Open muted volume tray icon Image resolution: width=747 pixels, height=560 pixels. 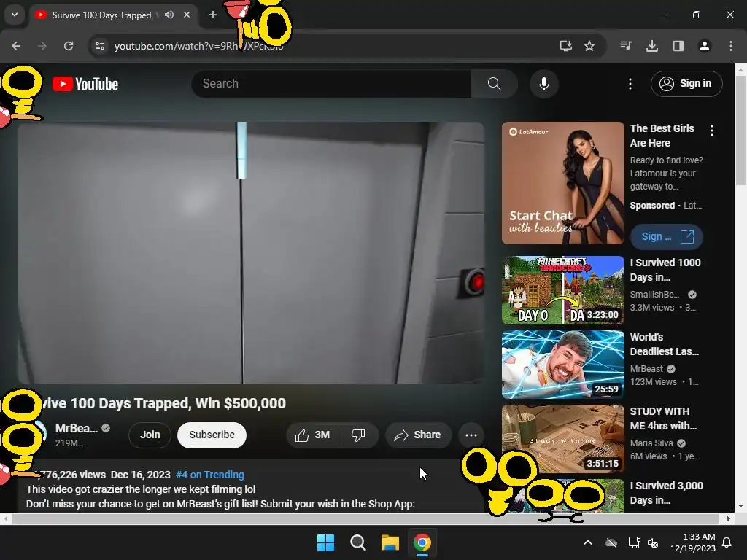(653, 542)
